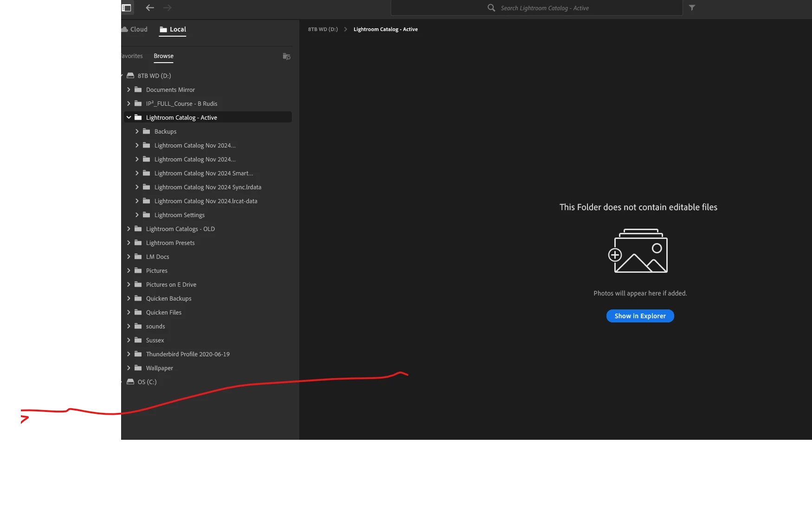Click the add-photos illustration icon
This screenshot has width=812, height=514.
click(638, 251)
